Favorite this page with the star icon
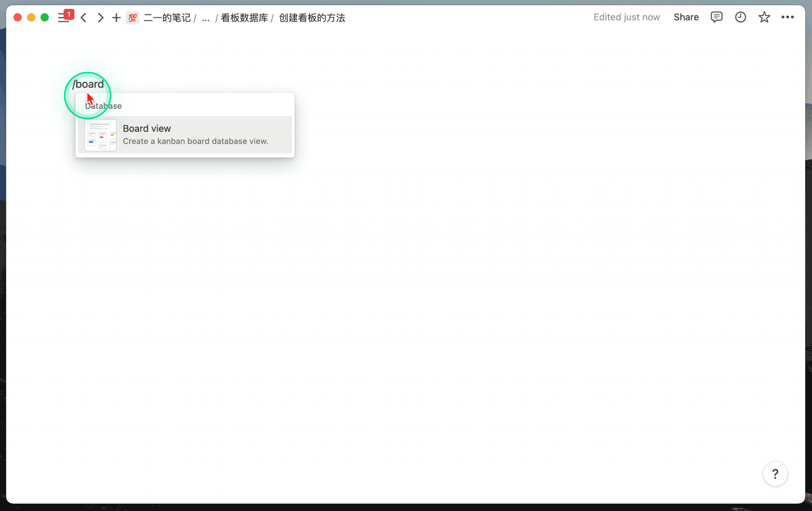Viewport: 812px width, 511px height. click(x=764, y=17)
